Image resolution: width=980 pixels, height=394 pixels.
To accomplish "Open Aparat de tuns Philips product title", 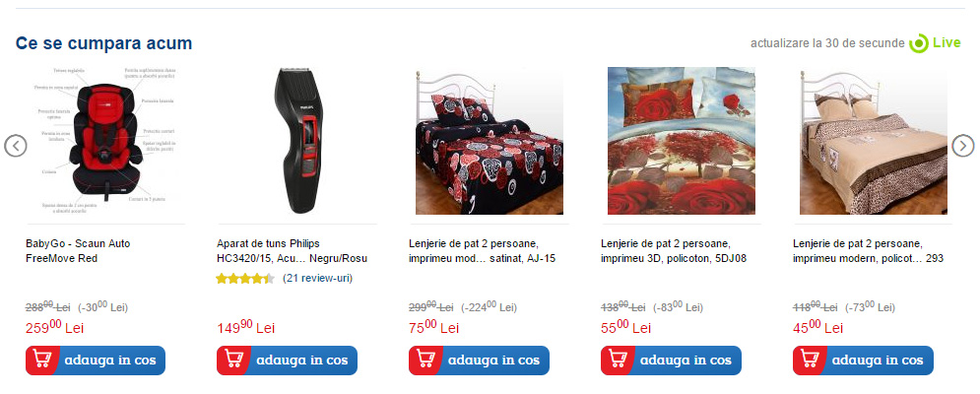I will click(x=292, y=251).
